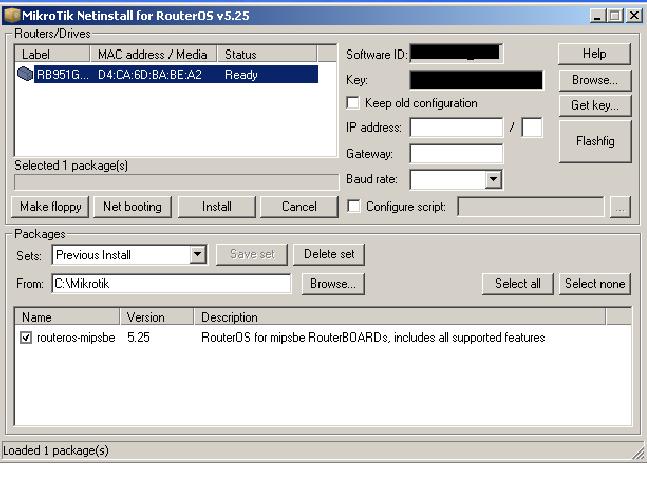The width and height of the screenshot is (647, 480).
Task: Uncheck the routeros-mipsbe package checkbox
Action: (x=26, y=338)
